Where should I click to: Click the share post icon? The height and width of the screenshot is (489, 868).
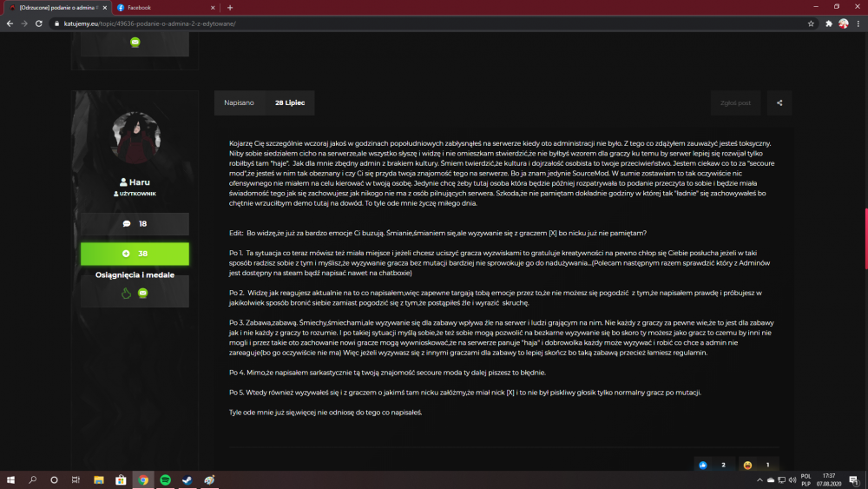(x=779, y=103)
